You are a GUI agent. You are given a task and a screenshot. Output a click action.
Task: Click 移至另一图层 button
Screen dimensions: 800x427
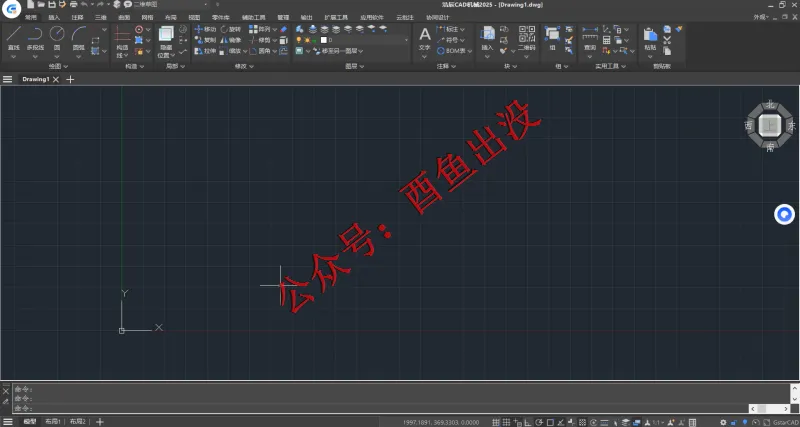(337, 51)
